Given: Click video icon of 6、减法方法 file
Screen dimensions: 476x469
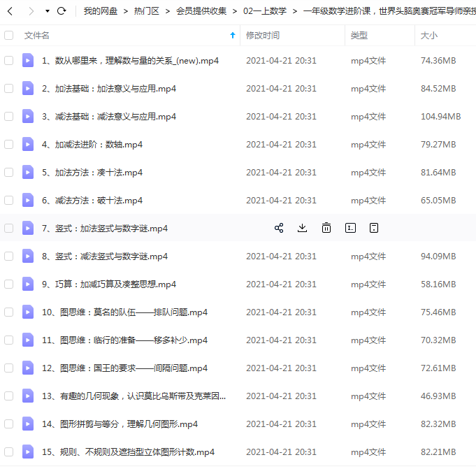Looking at the screenshot, I should pyautogui.click(x=28, y=200).
